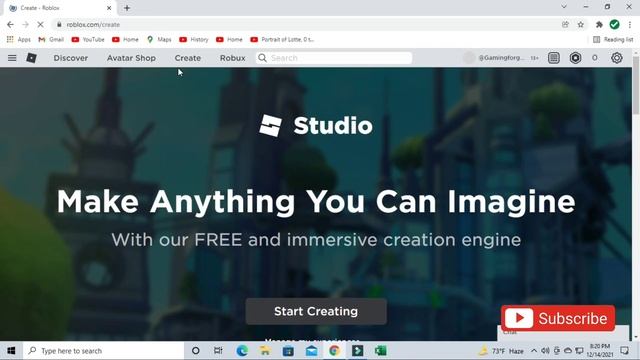Share this page icon in address bar
Viewport: 640px width, 360px height.
565,24
